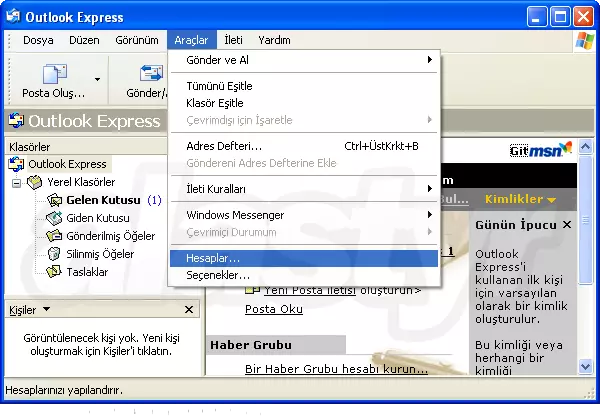Click the Taslaklar drafts icon
The width and height of the screenshot is (600, 417).
(x=54, y=272)
